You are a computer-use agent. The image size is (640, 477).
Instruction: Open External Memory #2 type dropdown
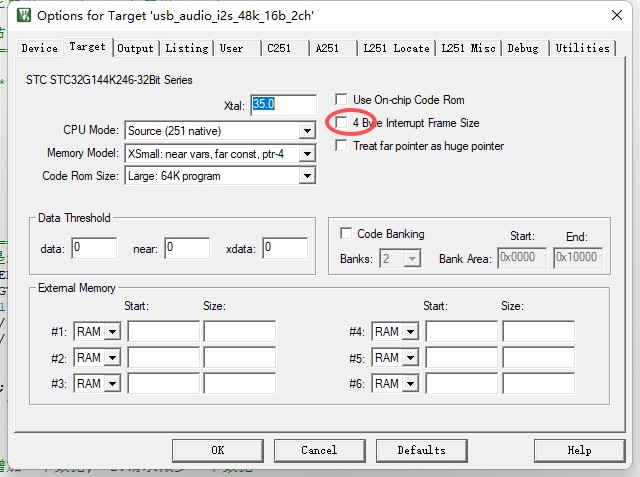tap(97, 357)
